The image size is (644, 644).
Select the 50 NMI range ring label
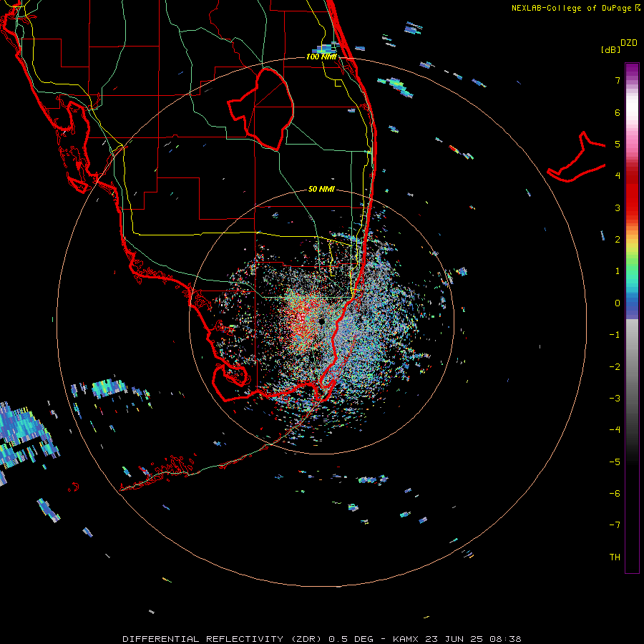coord(321,190)
